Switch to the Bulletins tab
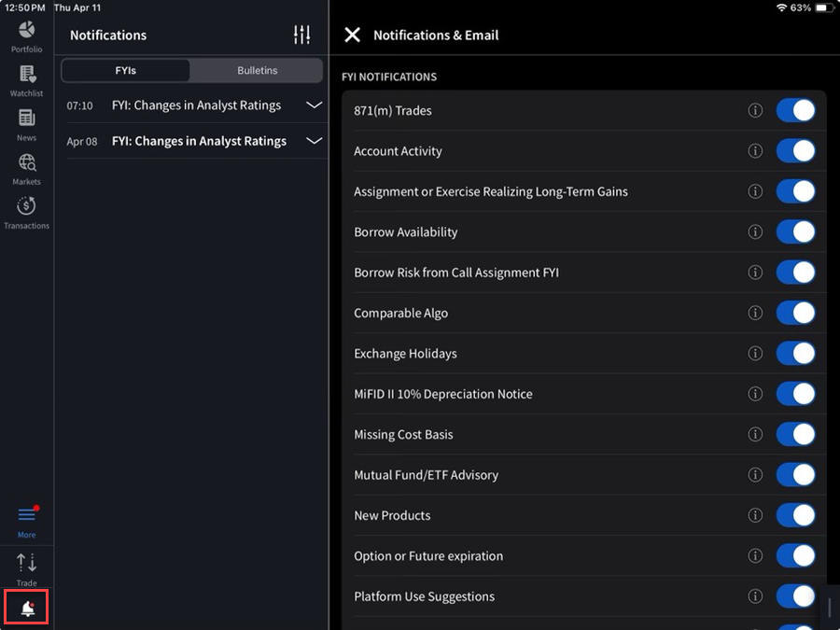Image resolution: width=840 pixels, height=630 pixels. 258,70
